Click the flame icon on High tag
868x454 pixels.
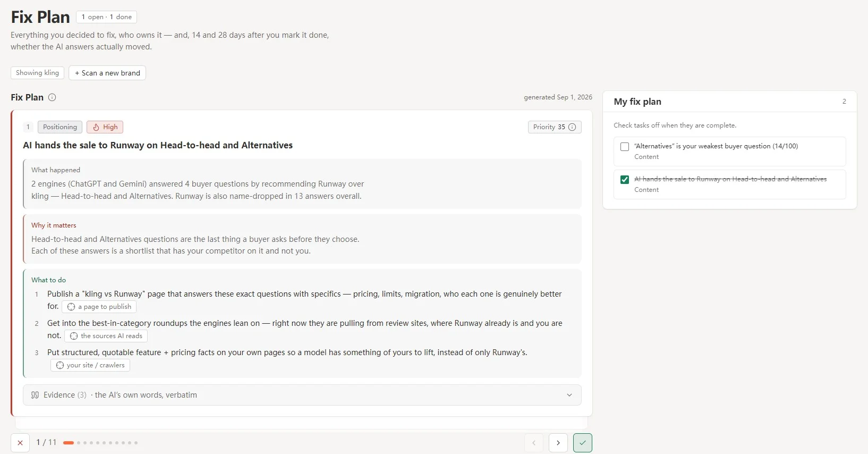coord(96,127)
